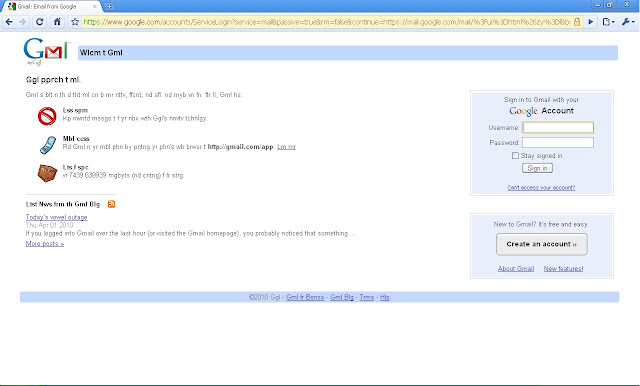The height and width of the screenshot is (386, 640).
Task: Click the SSL padlock icon in address bar
Action: click(577, 22)
